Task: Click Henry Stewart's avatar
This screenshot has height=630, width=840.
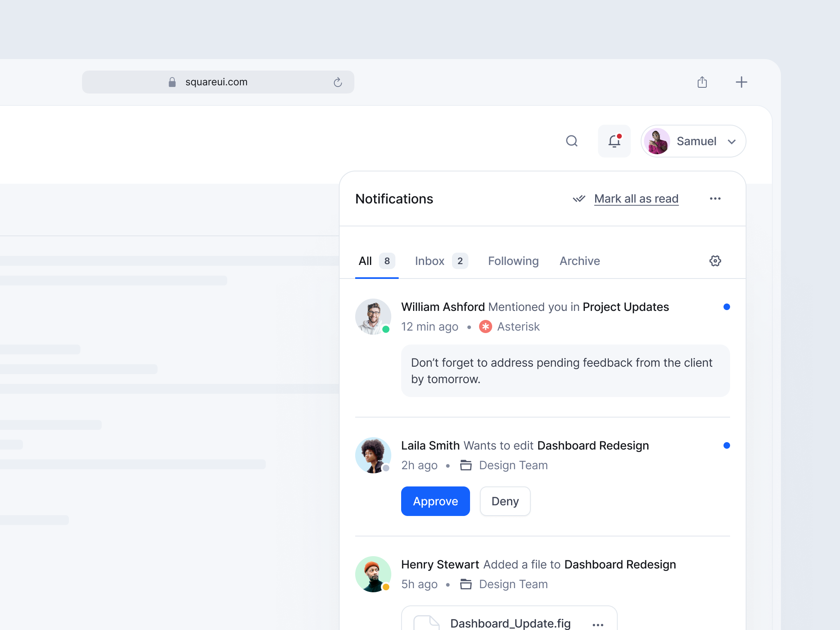Action: [x=373, y=574]
